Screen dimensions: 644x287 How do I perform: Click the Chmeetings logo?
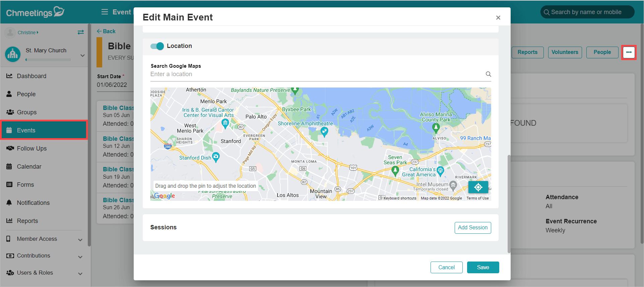click(x=35, y=12)
